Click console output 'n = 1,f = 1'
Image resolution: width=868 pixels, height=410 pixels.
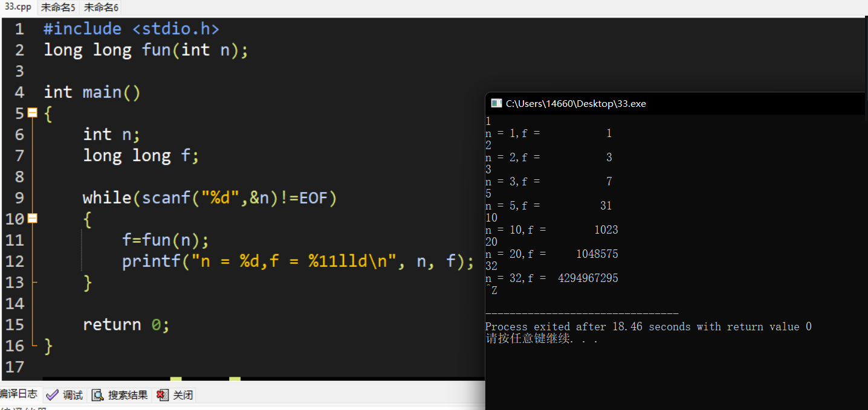click(x=549, y=133)
